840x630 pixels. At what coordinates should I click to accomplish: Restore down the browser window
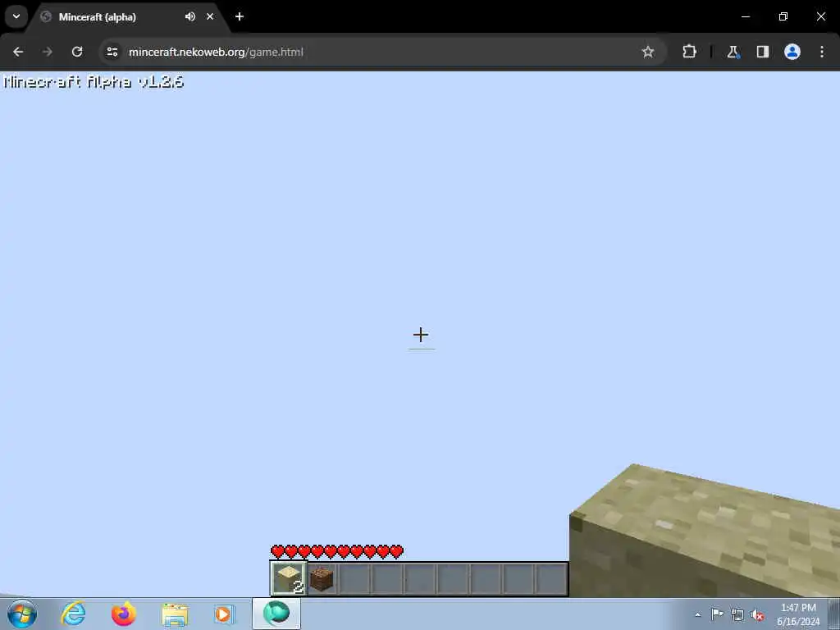coord(783,16)
